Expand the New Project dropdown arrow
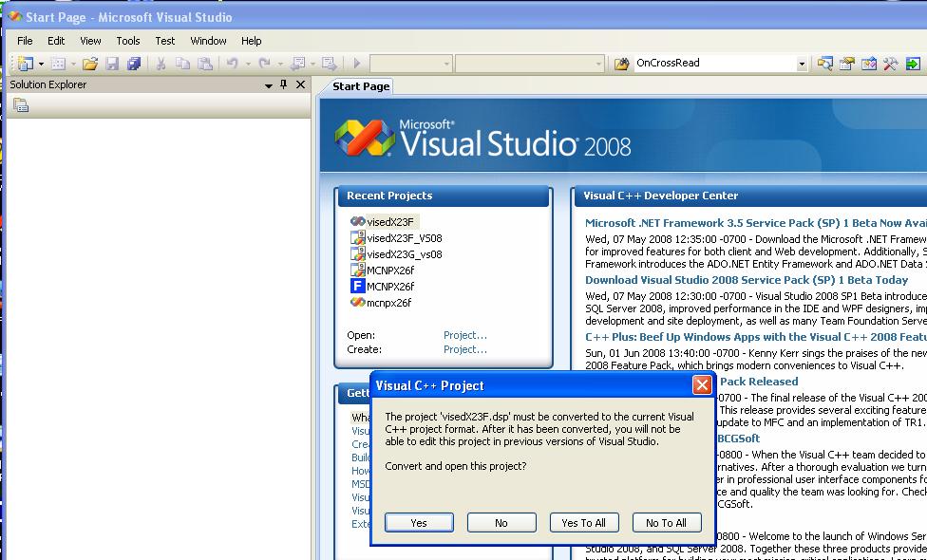Viewport: 927px width, 560px height. click(x=41, y=64)
